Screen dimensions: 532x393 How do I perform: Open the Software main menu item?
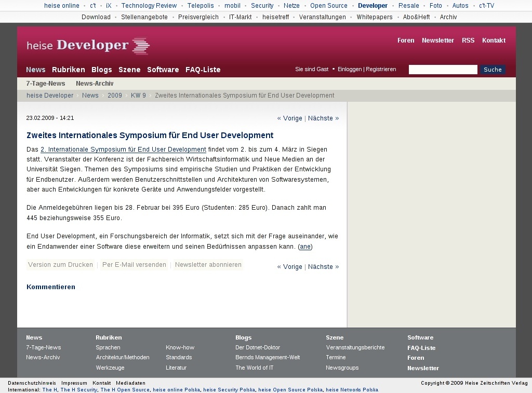tap(163, 70)
